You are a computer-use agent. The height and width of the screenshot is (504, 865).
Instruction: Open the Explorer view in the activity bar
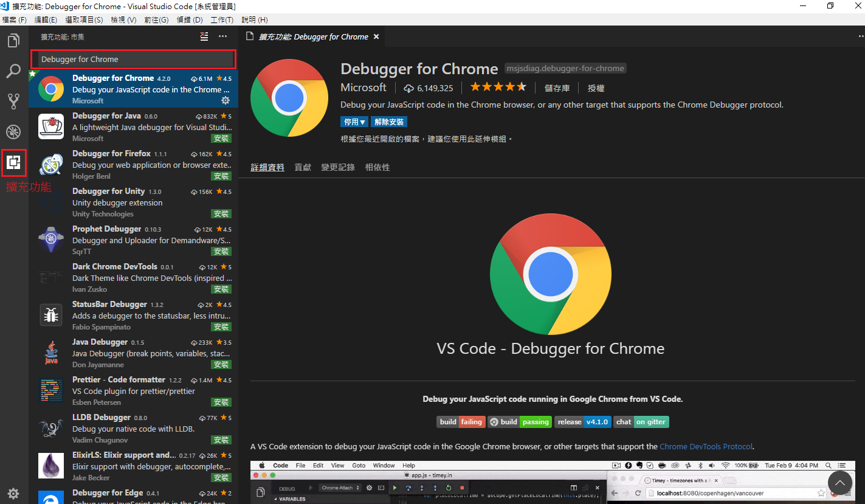13,40
